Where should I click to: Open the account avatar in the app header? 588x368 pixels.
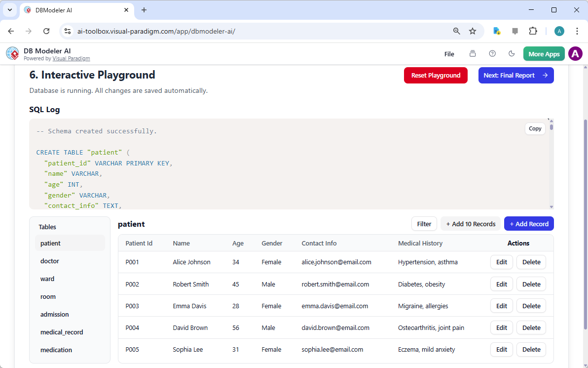tap(575, 54)
